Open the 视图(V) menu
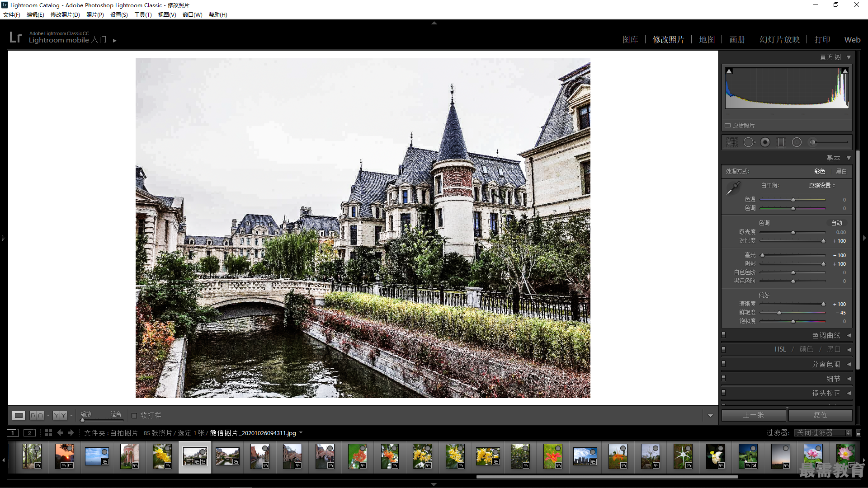This screenshot has width=868, height=488. pyautogui.click(x=167, y=15)
